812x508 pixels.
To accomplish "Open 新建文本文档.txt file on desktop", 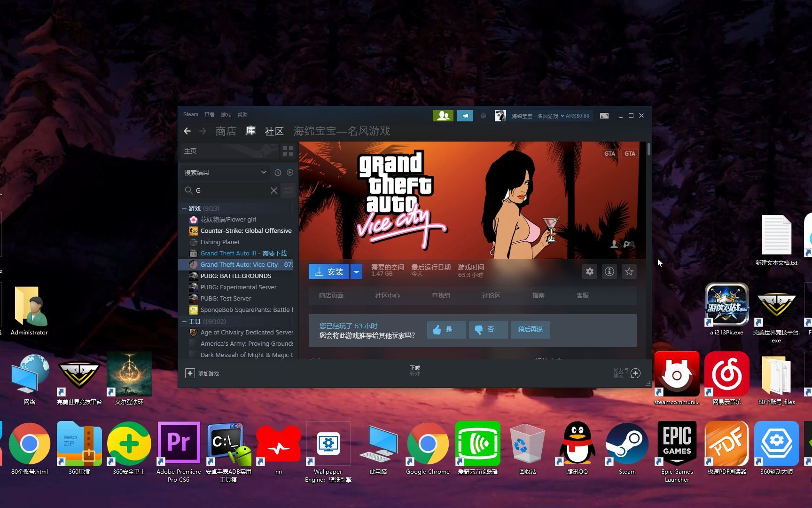I will [x=776, y=240].
